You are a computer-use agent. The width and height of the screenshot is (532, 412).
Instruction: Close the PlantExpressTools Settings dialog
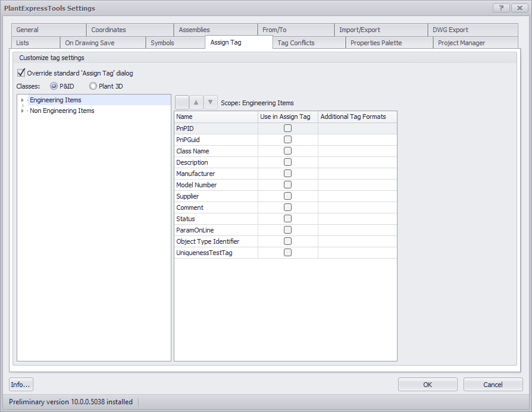point(520,8)
